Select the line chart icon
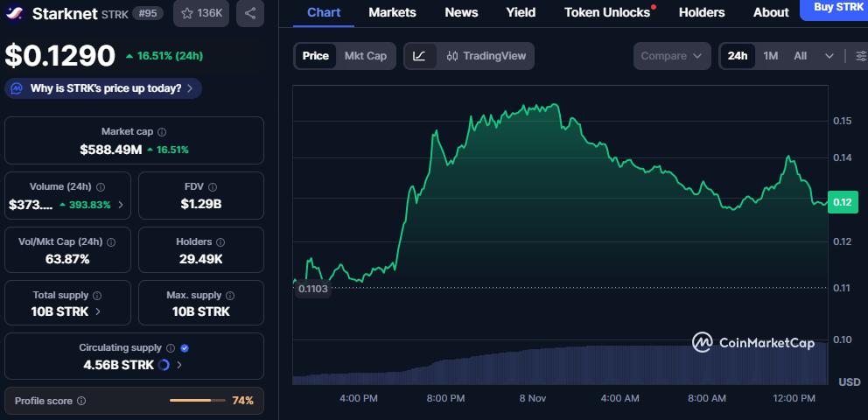The width and height of the screenshot is (868, 420). [x=419, y=56]
